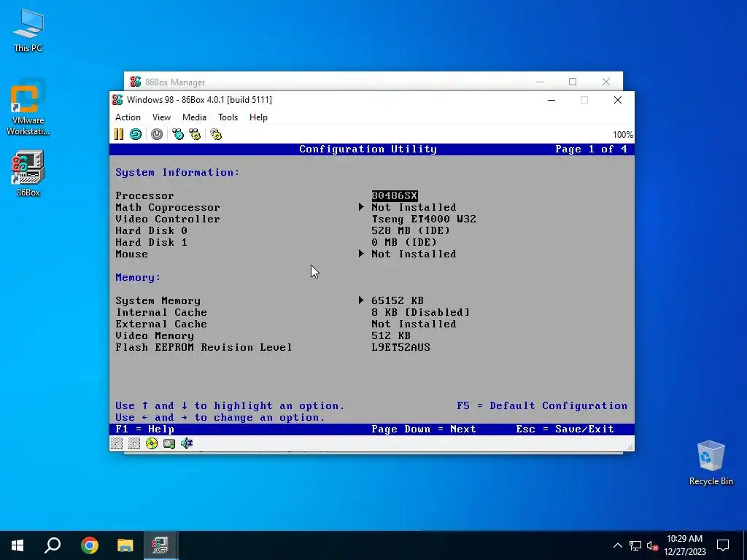Image resolution: width=747 pixels, height=560 pixels.
Task: Click F5 = Default Configuration text
Action: coord(542,405)
